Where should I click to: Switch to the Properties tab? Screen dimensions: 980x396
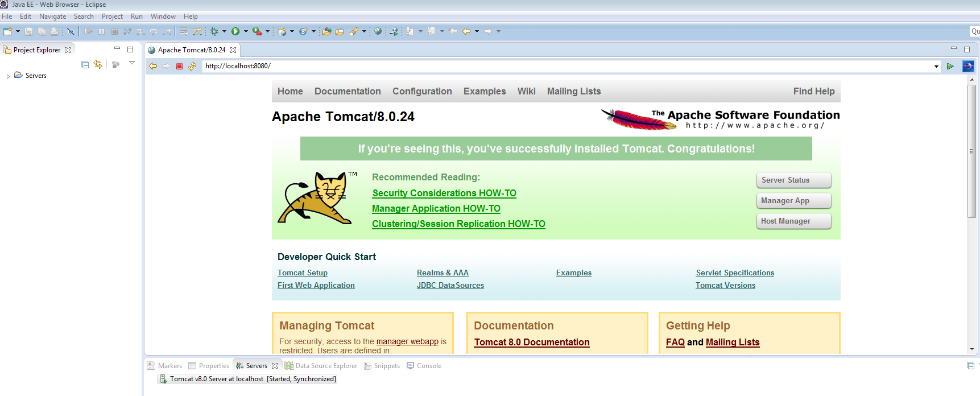pos(209,366)
